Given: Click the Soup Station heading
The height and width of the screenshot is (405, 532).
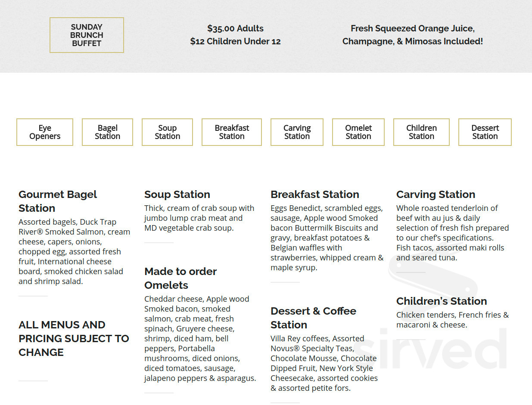Looking at the screenshot, I should [x=177, y=194].
